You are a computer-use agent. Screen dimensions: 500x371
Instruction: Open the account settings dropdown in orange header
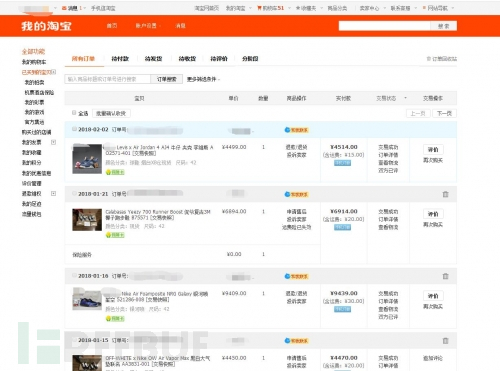click(148, 26)
